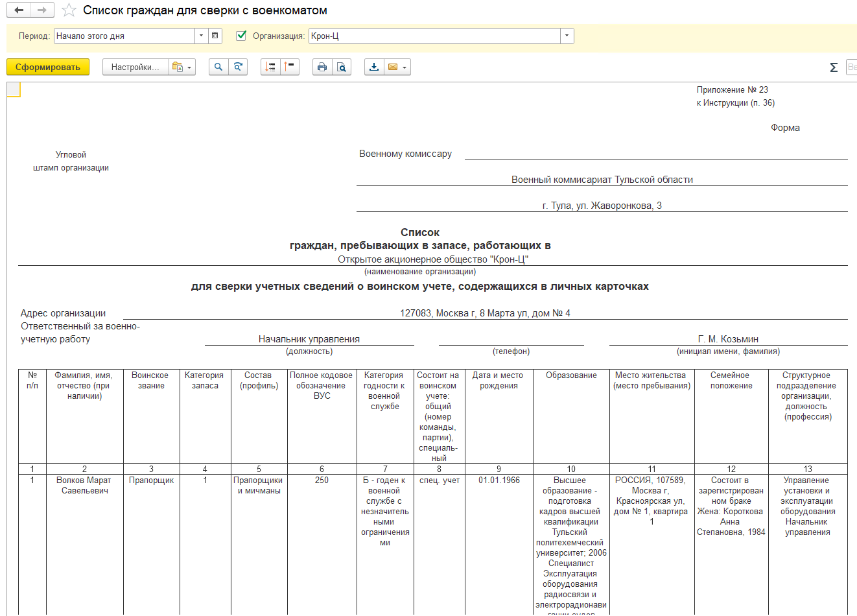857x616 pixels.
Task: Open print preview of the report
Action: 342,67
